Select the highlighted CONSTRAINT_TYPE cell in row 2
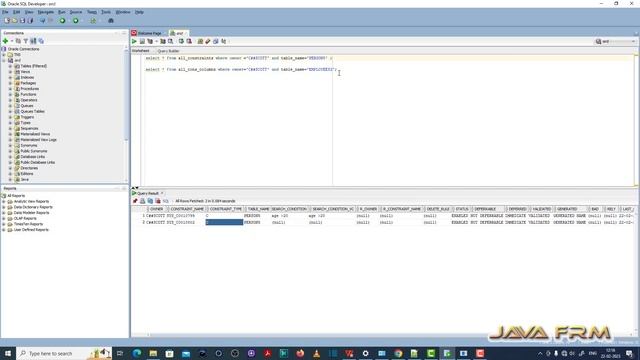Screen dimensions: 640x360 click(x=224, y=222)
